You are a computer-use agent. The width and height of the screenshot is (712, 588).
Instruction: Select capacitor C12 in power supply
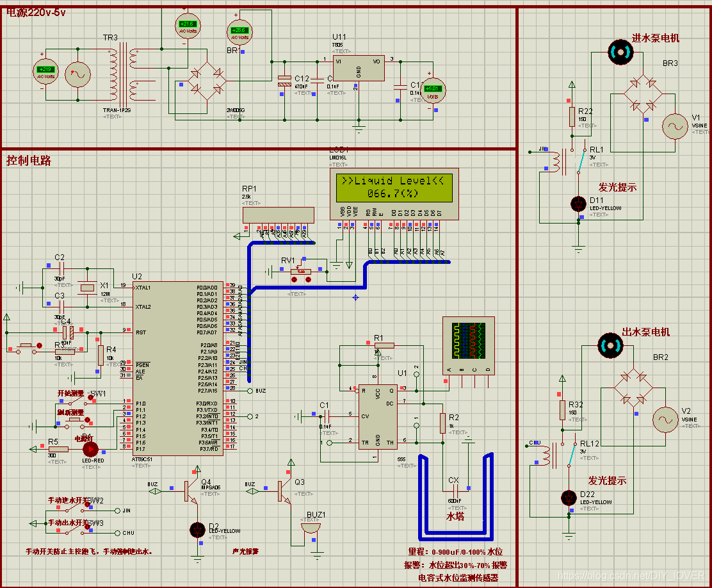pyautogui.click(x=284, y=81)
